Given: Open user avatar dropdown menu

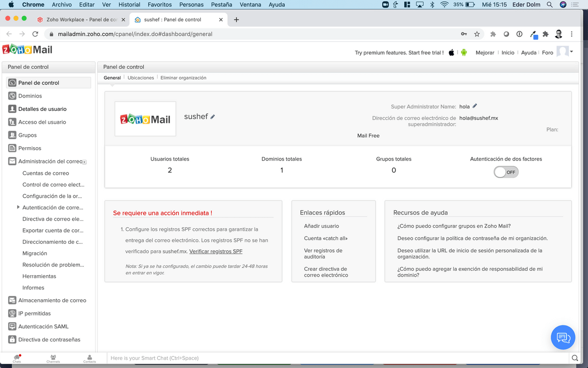Looking at the screenshot, I should pos(565,52).
